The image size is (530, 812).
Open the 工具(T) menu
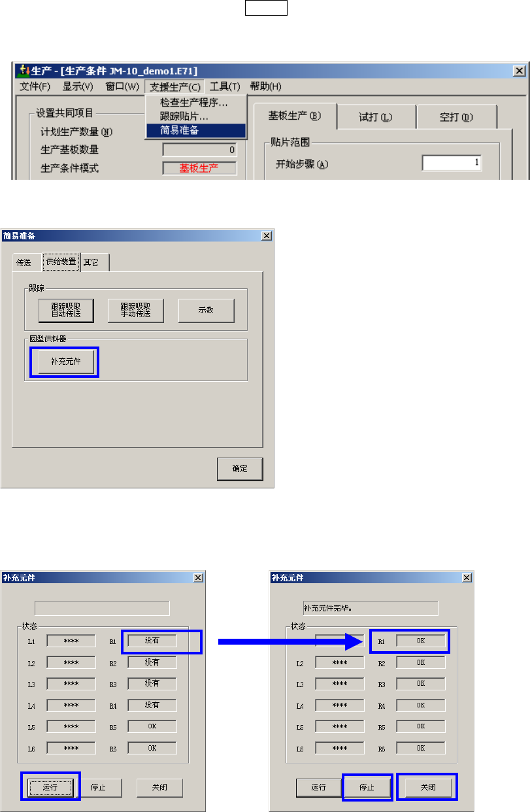tap(225, 87)
